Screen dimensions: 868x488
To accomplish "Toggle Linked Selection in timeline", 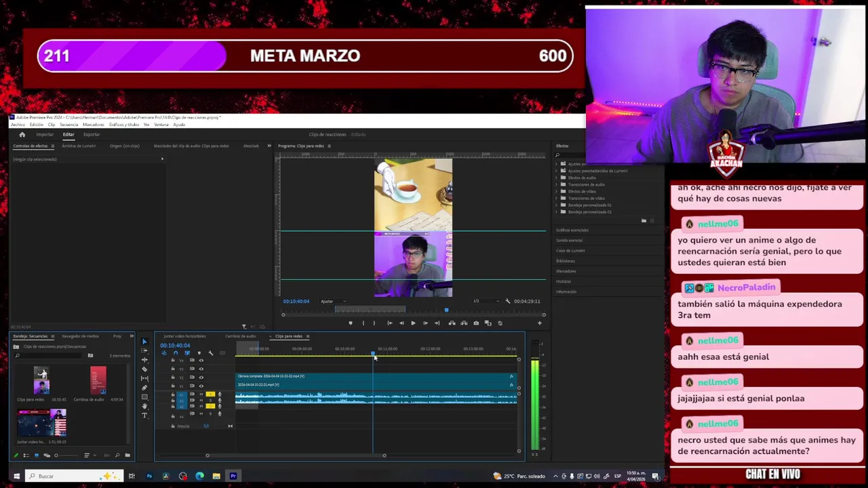I will click(187, 353).
